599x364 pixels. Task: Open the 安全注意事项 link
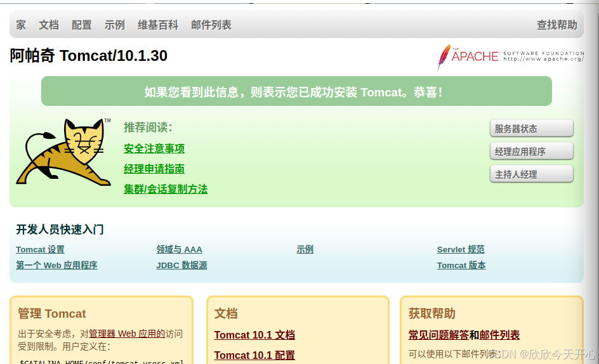(154, 148)
